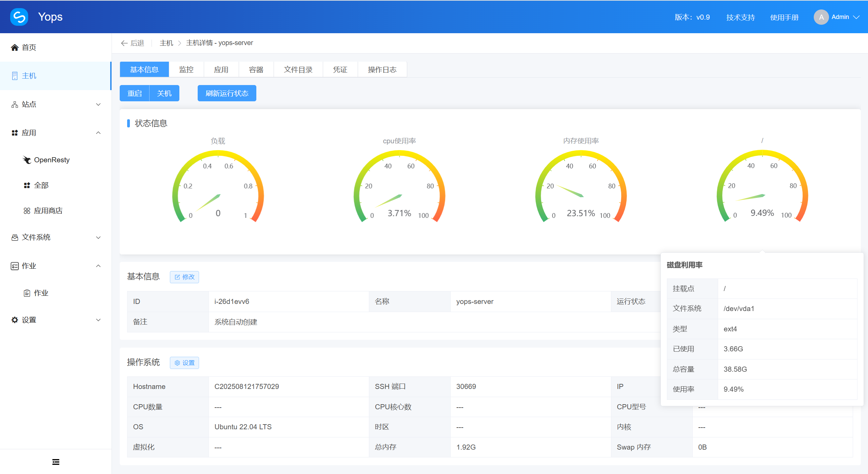Click the 全部 apps icon
Screen dimensions: 868x474
[x=27, y=185]
